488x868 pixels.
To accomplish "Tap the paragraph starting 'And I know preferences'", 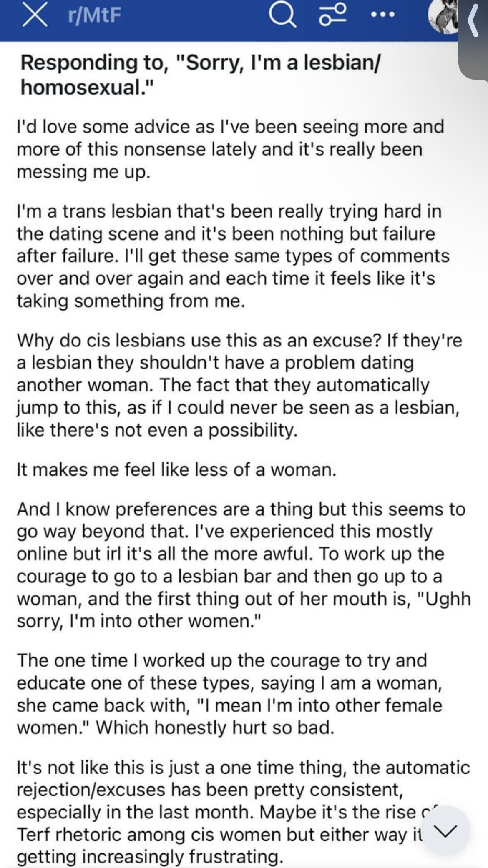I will [x=244, y=565].
